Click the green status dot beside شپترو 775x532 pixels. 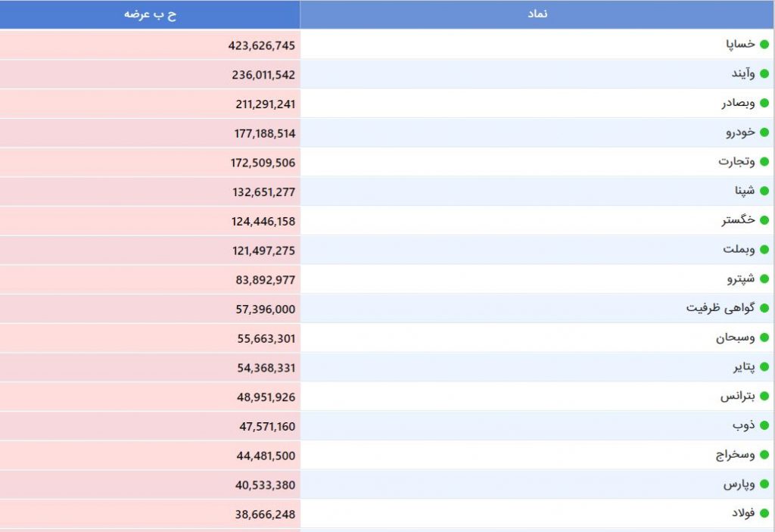click(x=764, y=278)
